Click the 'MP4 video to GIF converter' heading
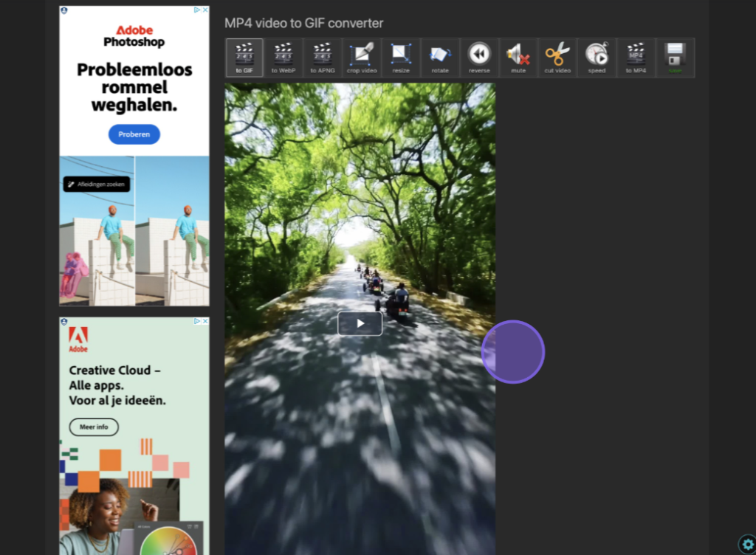 pyautogui.click(x=303, y=23)
